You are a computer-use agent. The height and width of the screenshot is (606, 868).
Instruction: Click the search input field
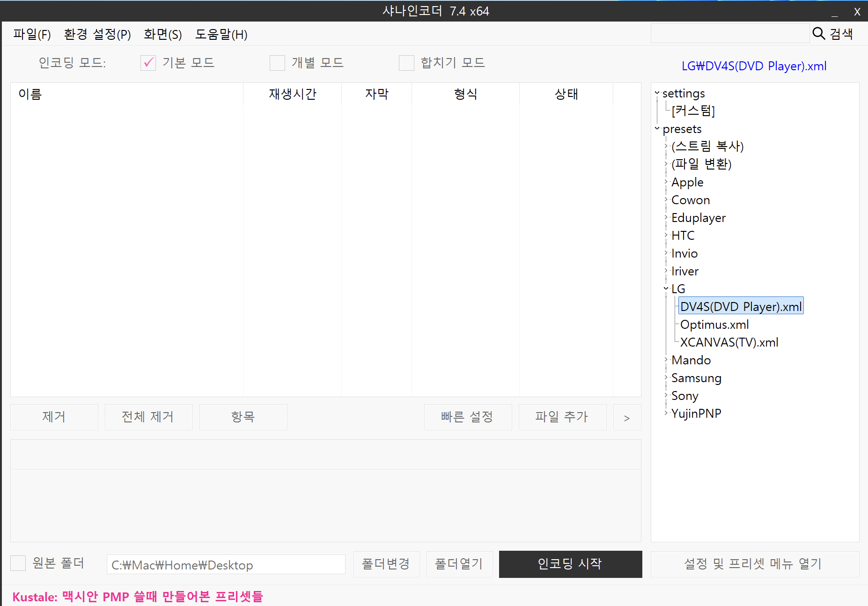730,34
